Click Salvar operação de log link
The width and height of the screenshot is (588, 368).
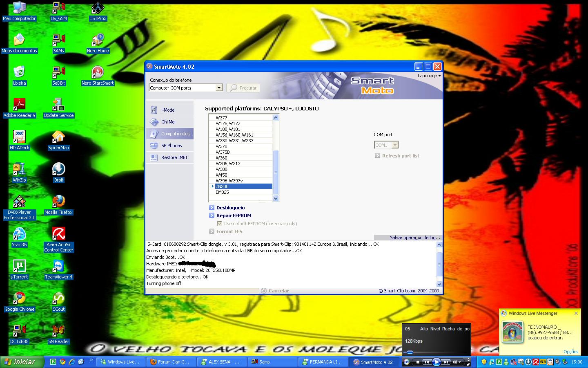[415, 238]
